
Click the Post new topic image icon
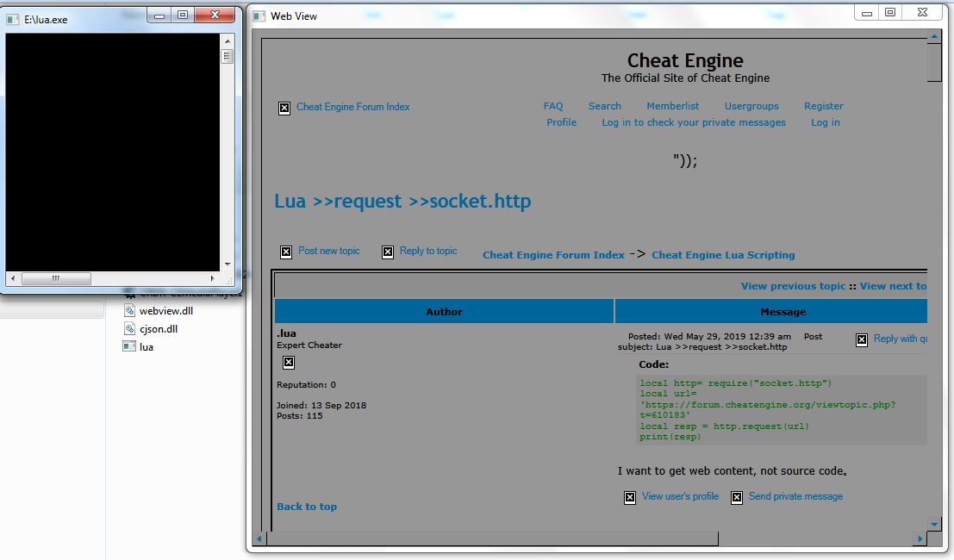[x=286, y=252]
